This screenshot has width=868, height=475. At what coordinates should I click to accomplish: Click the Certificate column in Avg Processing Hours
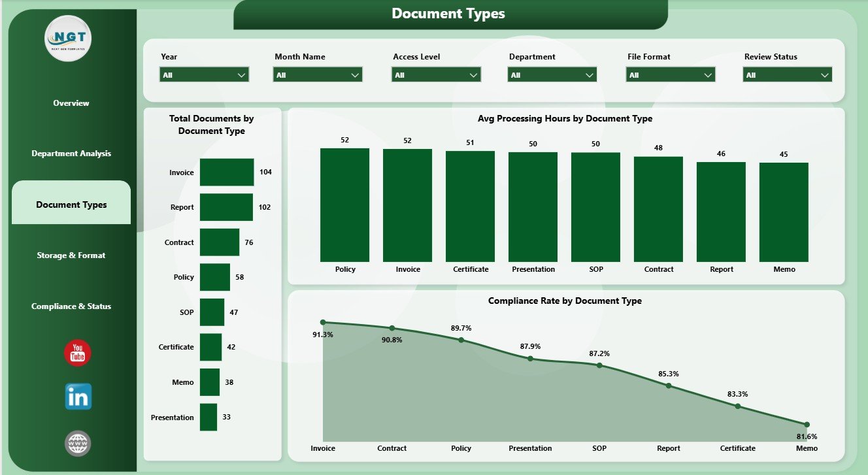pyautogui.click(x=470, y=206)
